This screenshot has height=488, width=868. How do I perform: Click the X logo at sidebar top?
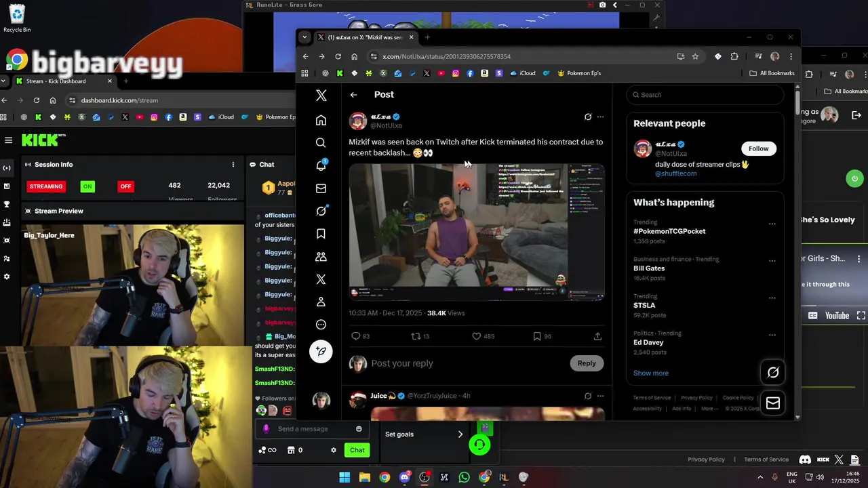coord(321,96)
